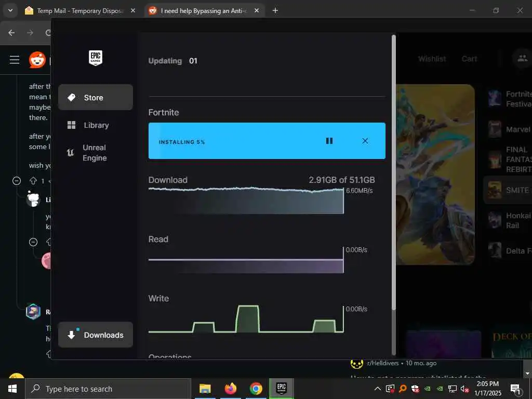Click the SMITE game thumbnail

[x=495, y=190]
